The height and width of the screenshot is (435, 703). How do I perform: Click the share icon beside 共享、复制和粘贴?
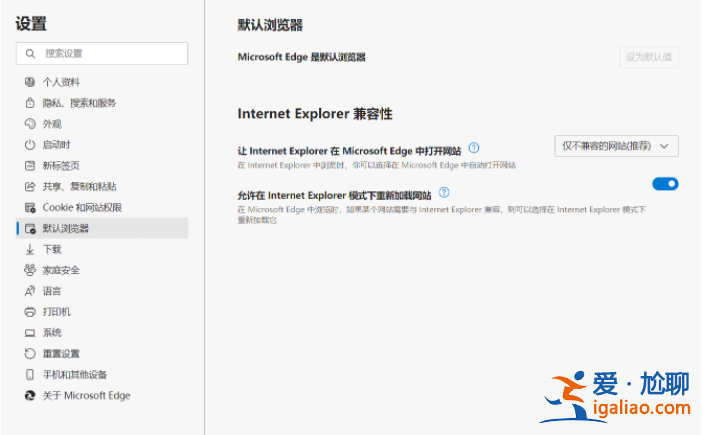[30, 187]
